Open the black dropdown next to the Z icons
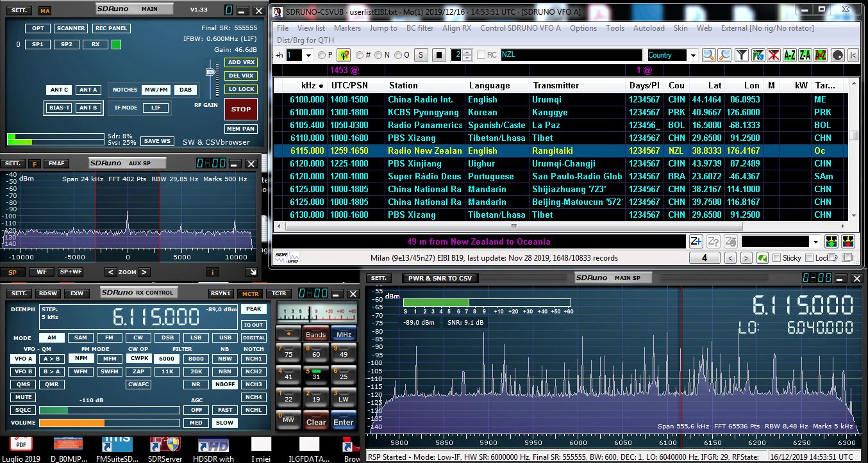868x463 pixels. pyautogui.click(x=815, y=241)
